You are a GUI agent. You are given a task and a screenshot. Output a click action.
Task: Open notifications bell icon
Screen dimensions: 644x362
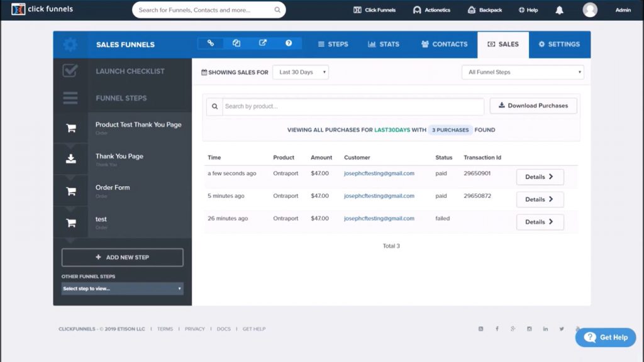(x=559, y=10)
